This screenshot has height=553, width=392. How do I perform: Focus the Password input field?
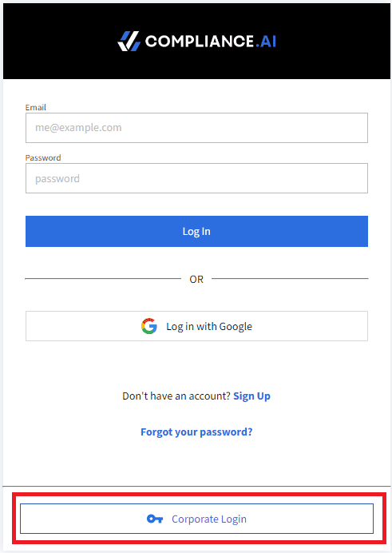(196, 178)
